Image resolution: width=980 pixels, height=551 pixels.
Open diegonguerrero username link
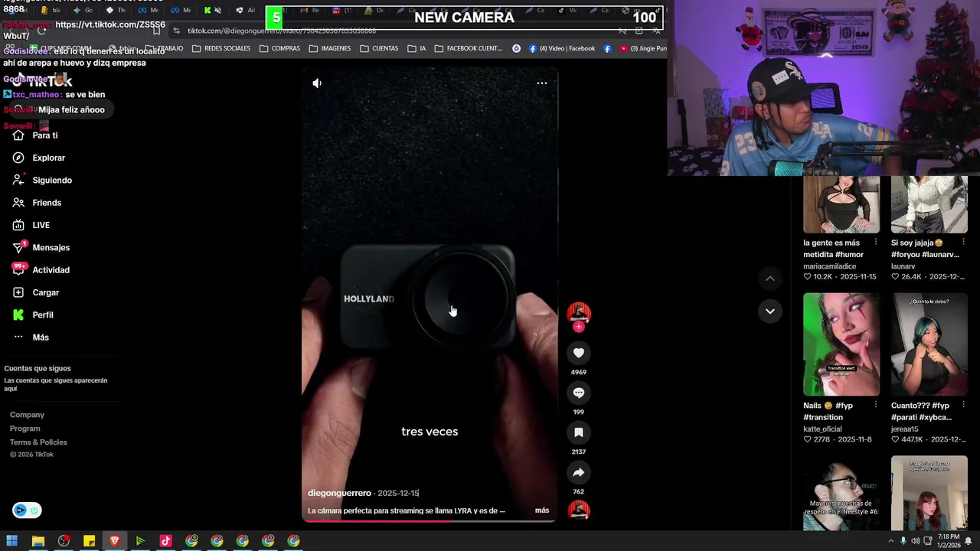click(339, 493)
